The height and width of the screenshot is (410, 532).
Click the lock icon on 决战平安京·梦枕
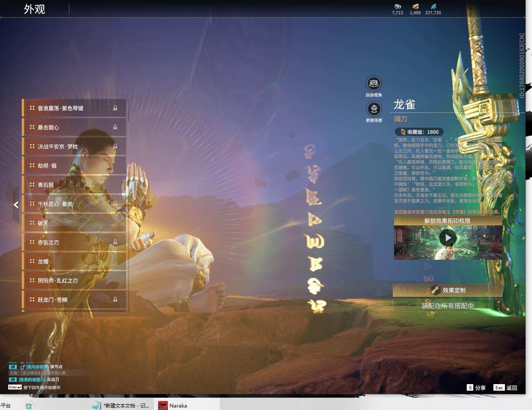[x=115, y=146]
